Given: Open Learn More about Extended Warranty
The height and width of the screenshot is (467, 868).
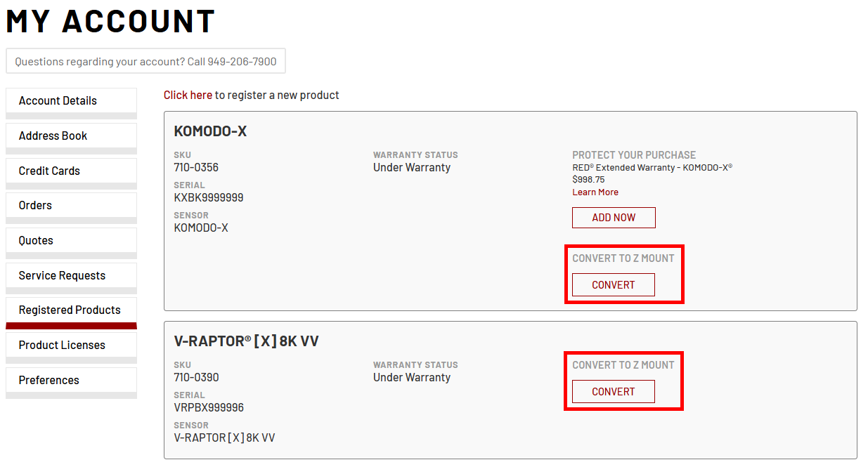Looking at the screenshot, I should [x=595, y=192].
